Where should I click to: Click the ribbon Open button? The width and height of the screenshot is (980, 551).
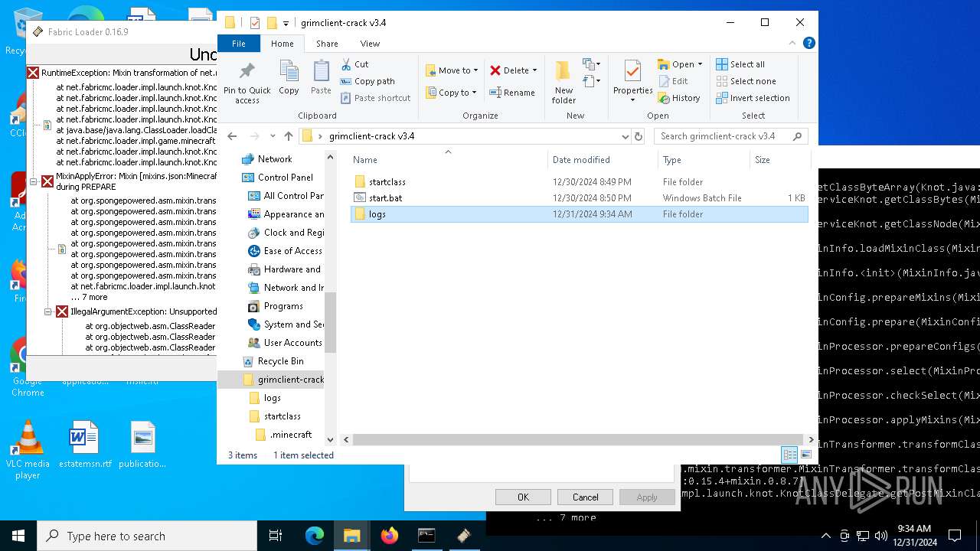[676, 64]
